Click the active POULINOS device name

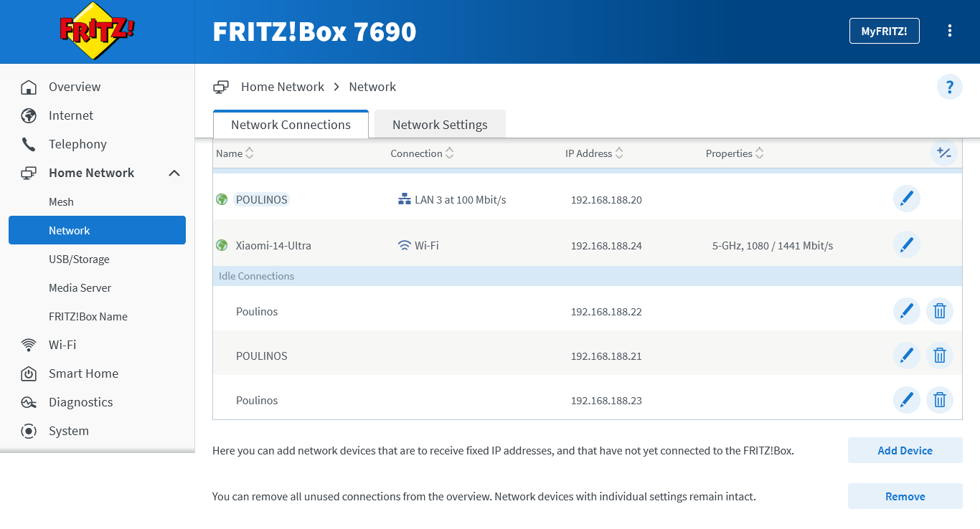click(x=262, y=199)
